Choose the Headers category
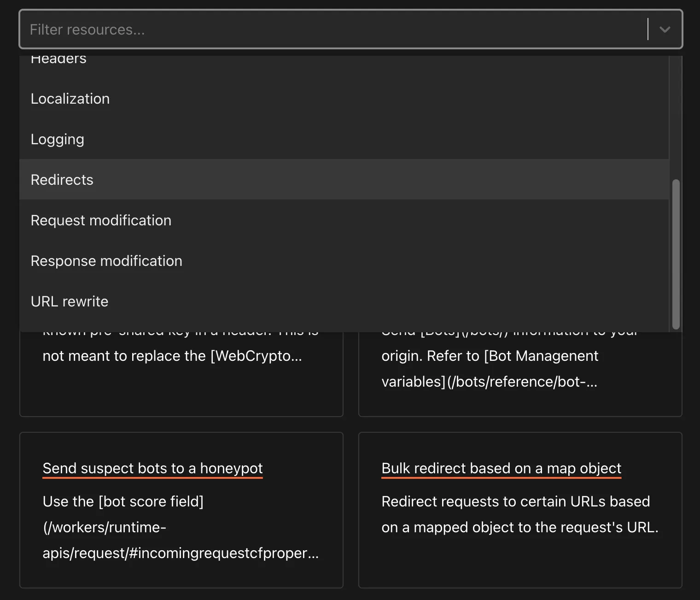The image size is (700, 600). point(58,59)
